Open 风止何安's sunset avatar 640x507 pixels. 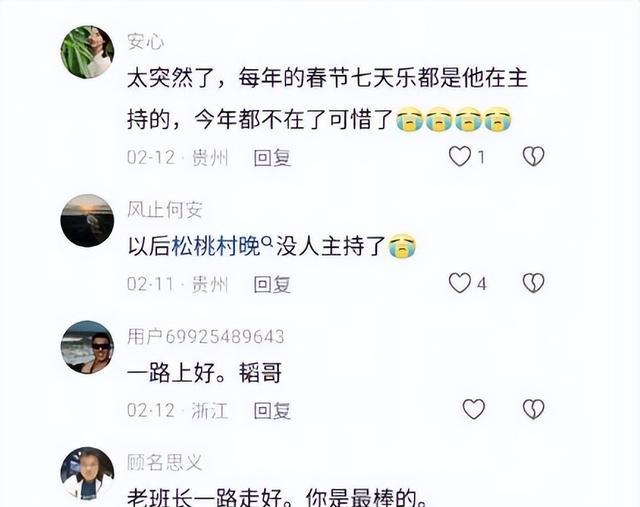pyautogui.click(x=87, y=220)
